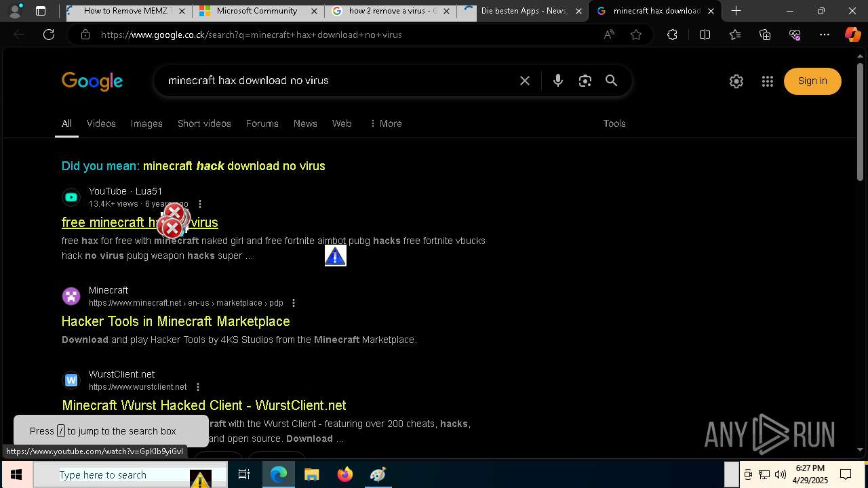Close the How to Remove MEMZ tab
Viewport: 868px width, 488px height.
coord(182,11)
